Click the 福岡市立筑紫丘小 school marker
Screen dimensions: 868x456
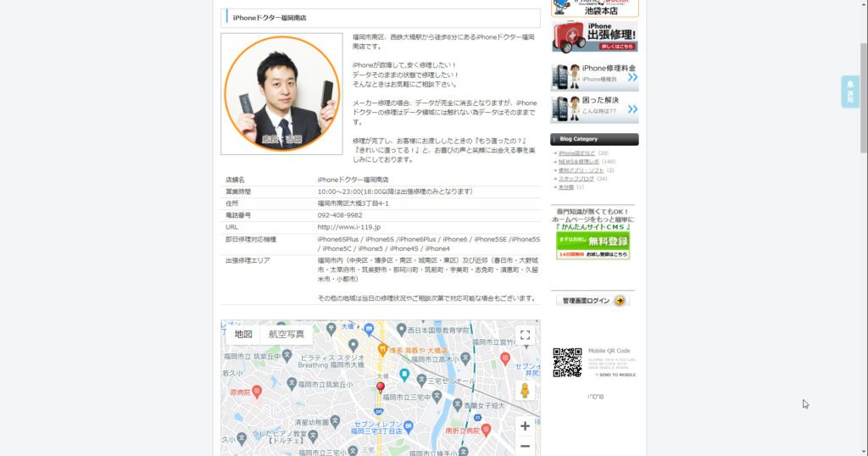[292, 383]
